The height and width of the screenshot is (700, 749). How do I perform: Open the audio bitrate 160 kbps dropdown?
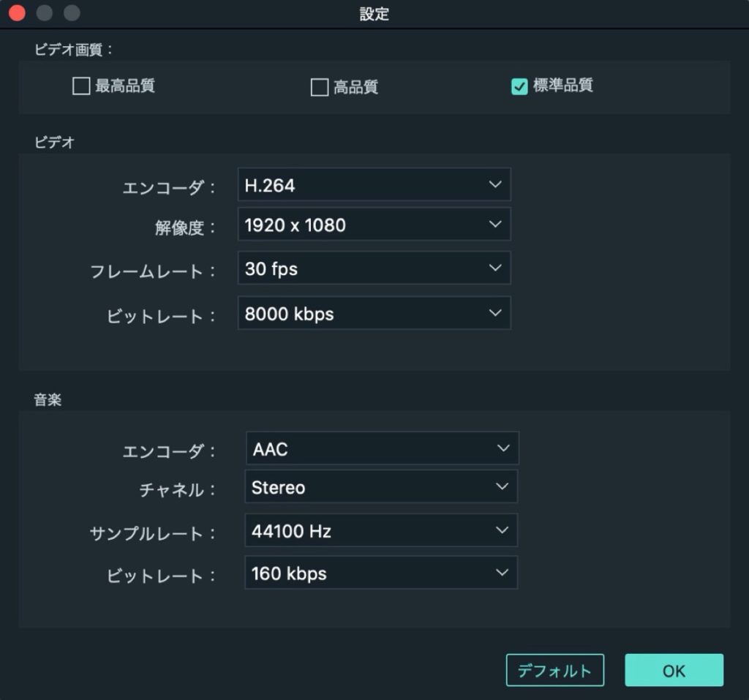click(380, 573)
